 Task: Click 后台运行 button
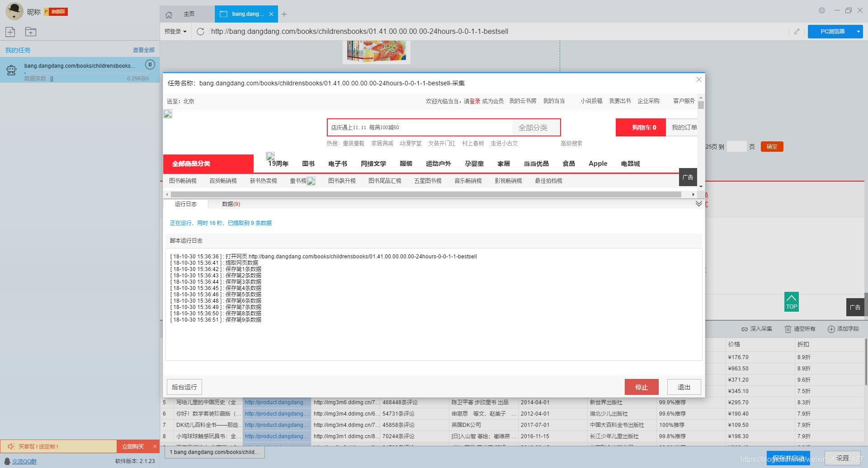[x=184, y=387]
